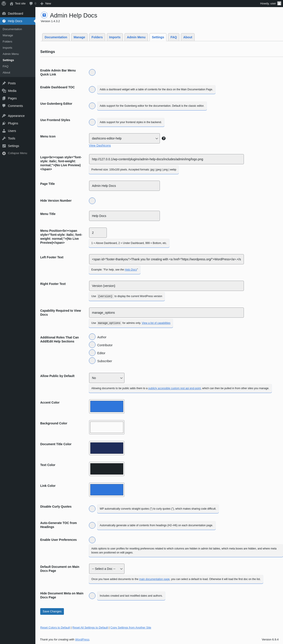Click the Menu Icon help question mark

164,138
